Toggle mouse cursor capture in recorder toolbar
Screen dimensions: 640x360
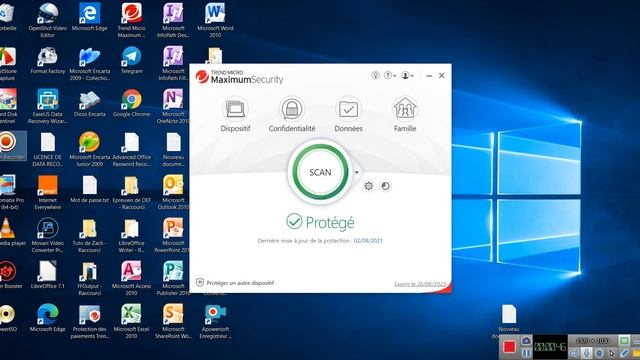click(x=611, y=353)
